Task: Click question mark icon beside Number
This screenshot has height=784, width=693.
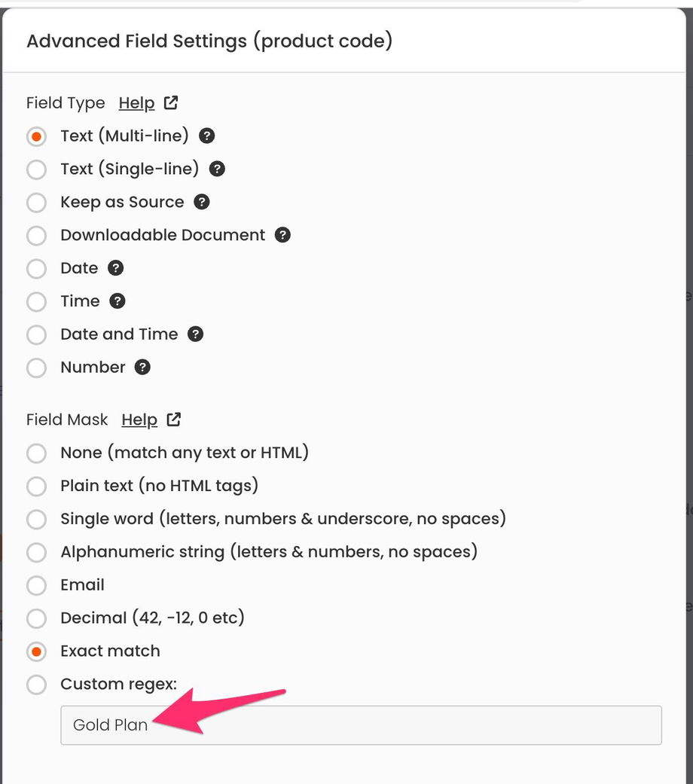Action: [142, 368]
